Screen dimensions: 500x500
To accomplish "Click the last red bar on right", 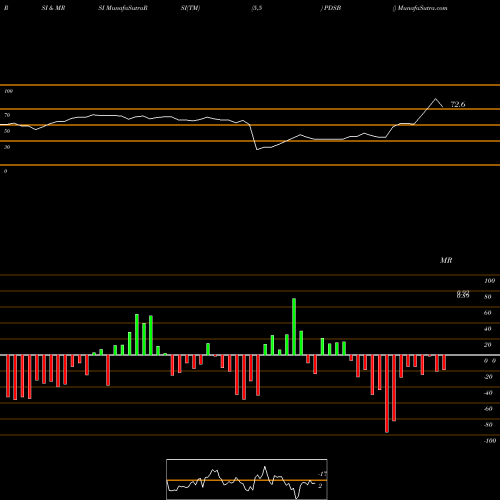I will coord(444,362).
